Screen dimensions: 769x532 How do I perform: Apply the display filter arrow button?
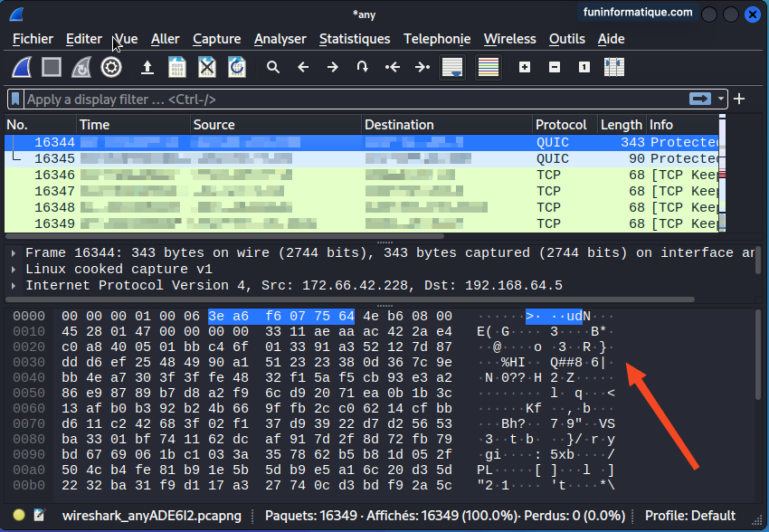tap(700, 99)
